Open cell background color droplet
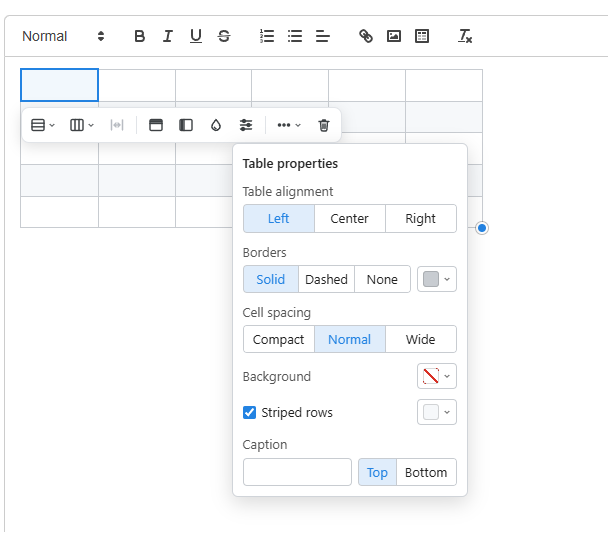Screen dimensions: 608x553 [x=216, y=125]
